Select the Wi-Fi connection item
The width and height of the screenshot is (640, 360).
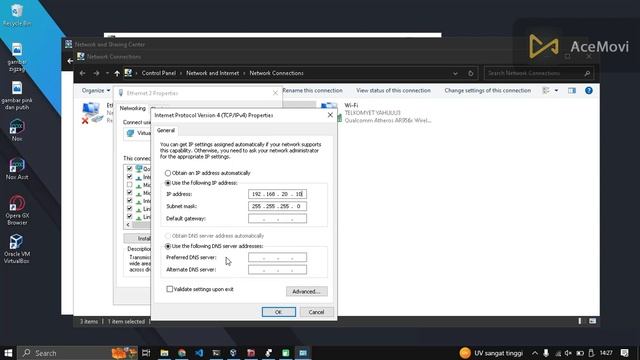pos(380,113)
